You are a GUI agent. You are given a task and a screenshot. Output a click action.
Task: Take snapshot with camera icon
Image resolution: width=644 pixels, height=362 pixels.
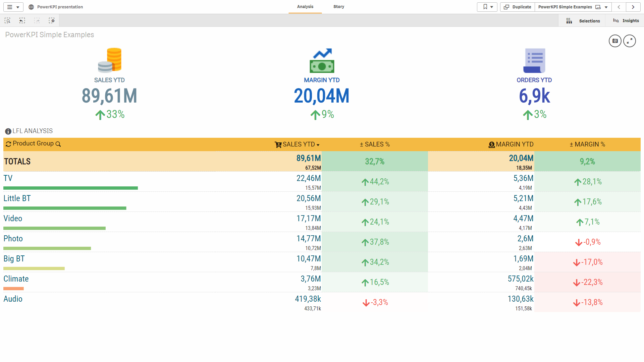pos(615,41)
